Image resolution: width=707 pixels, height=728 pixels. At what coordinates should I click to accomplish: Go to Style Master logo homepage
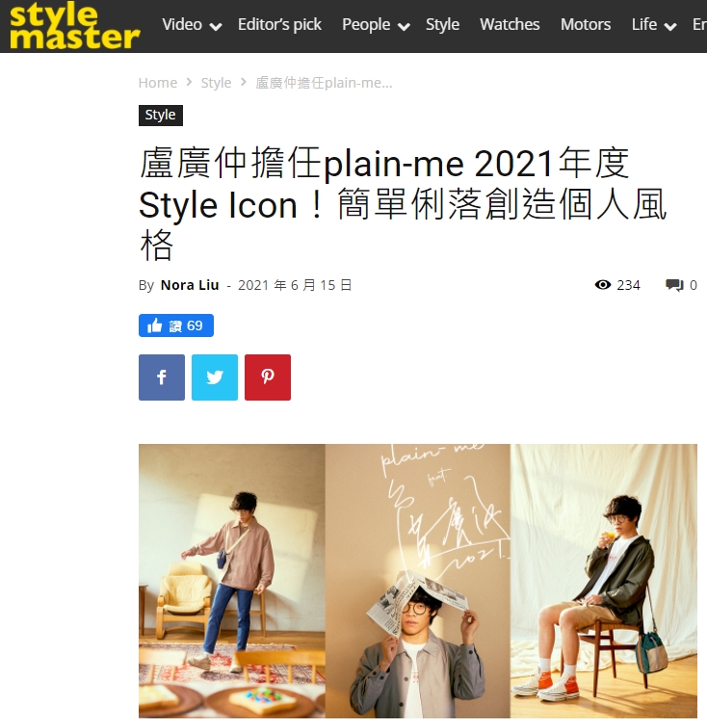pos(74,26)
